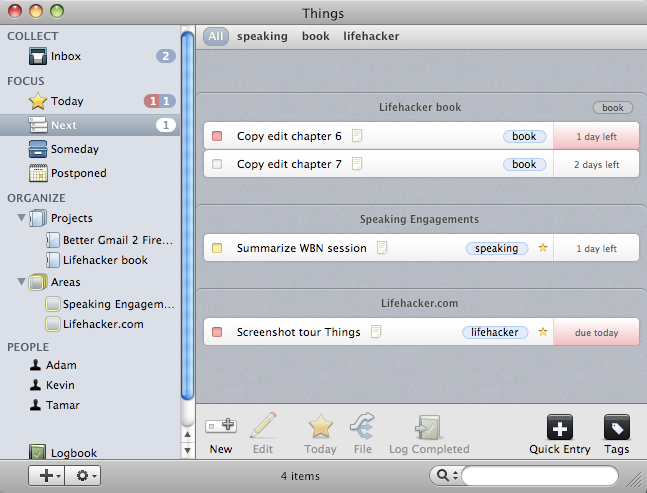
Task: Toggle the star on Screenshot tour Things
Action: 543,332
